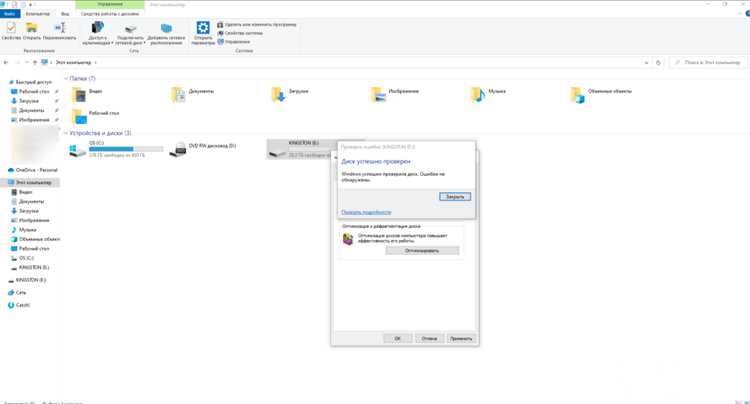The image size is (750, 404).
Task: Click the Открыть параметры gear icon
Action: 203,27
